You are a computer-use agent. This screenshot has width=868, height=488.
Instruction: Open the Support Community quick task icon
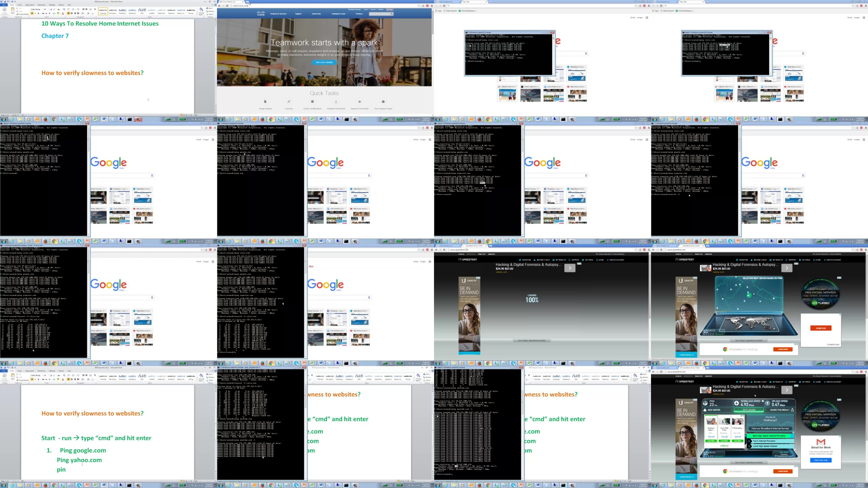[359, 101]
